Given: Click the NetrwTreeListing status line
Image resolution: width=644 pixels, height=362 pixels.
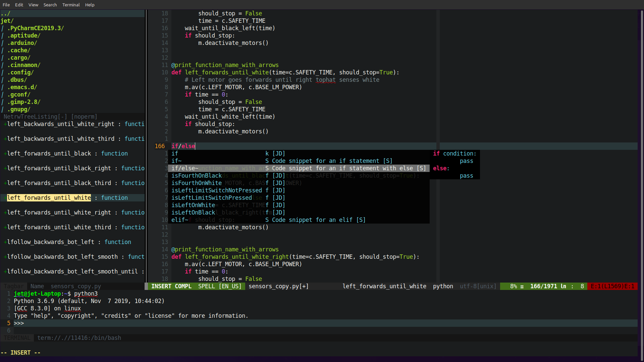Looking at the screenshot, I should coord(72,117).
